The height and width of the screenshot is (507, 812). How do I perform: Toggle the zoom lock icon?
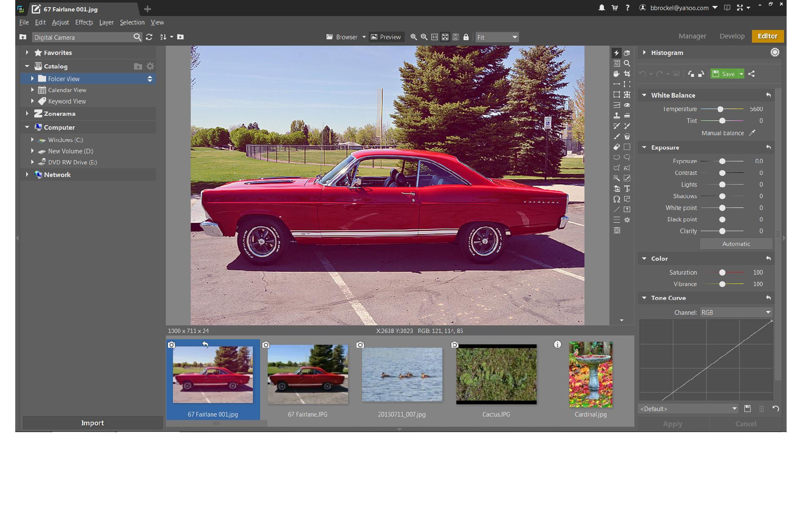tap(466, 37)
